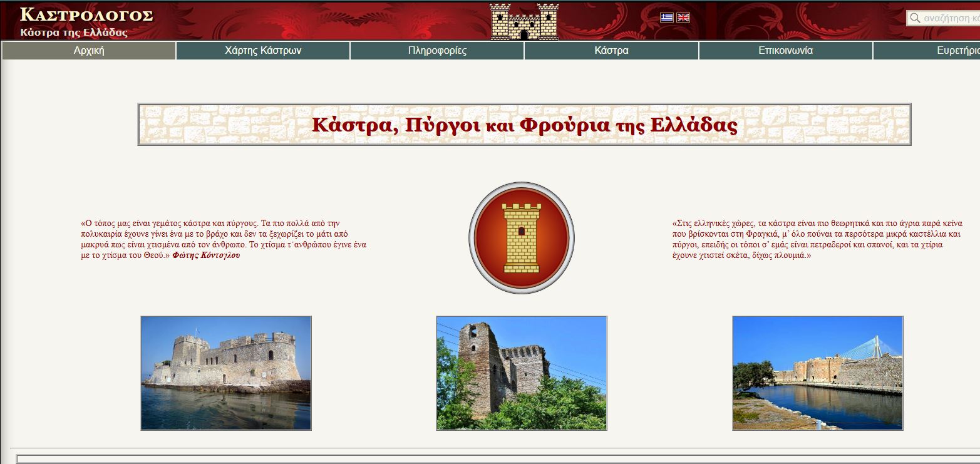Open the Χάρτης Κάστρων menu item
Viewport: 980px width, 464px height.
coord(263,51)
